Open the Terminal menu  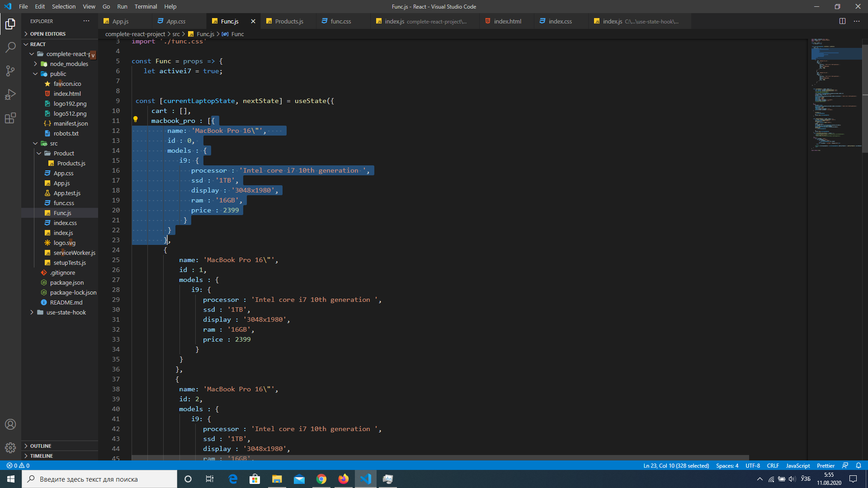tap(146, 6)
